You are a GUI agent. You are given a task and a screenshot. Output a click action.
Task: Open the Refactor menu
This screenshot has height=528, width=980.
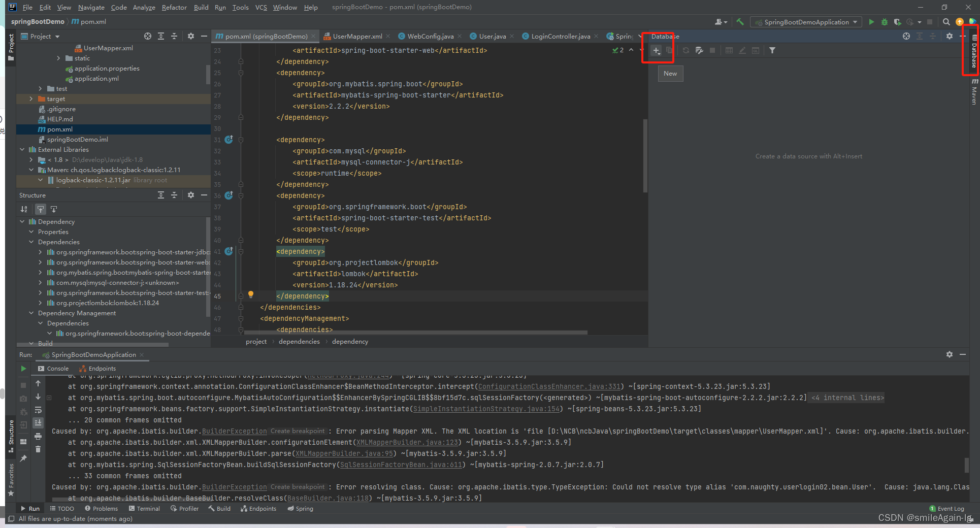coord(174,8)
